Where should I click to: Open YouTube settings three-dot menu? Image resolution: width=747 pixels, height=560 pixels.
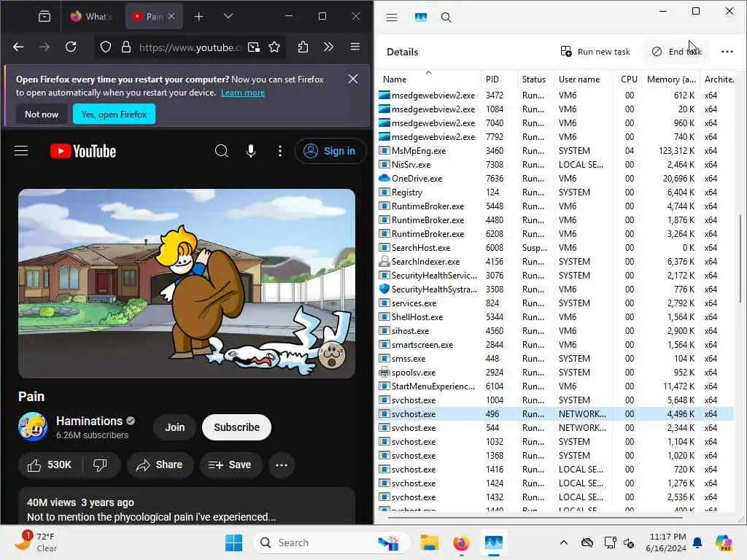[x=280, y=151]
